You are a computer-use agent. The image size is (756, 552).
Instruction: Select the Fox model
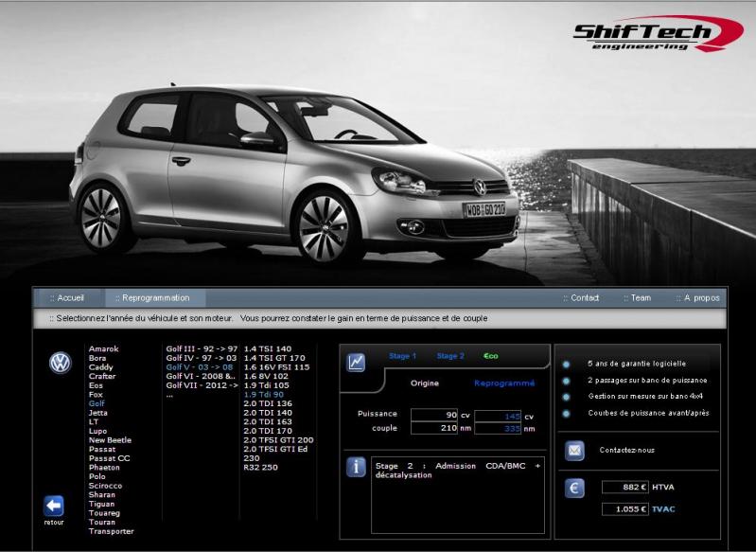96,395
